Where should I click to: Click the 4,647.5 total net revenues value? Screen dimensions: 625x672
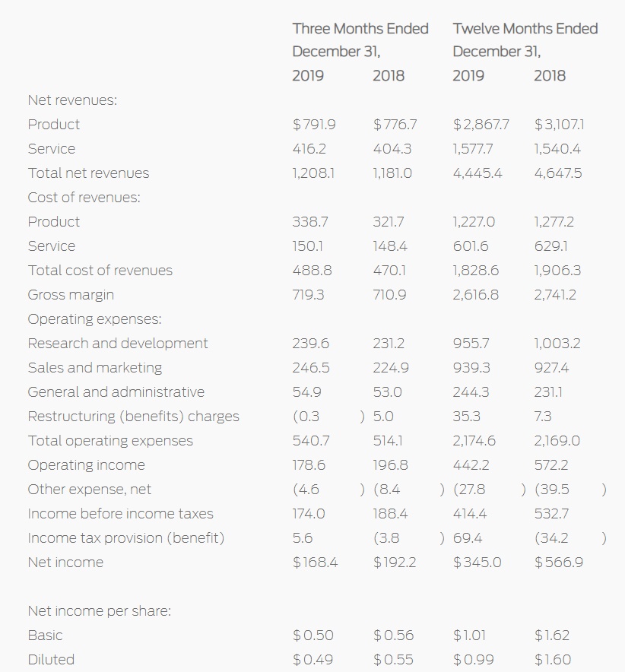tap(558, 173)
